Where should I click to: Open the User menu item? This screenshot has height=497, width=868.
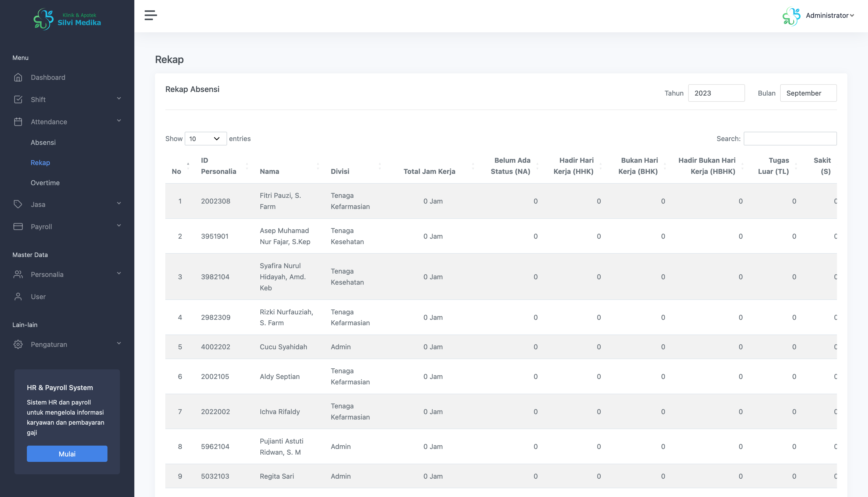click(38, 297)
